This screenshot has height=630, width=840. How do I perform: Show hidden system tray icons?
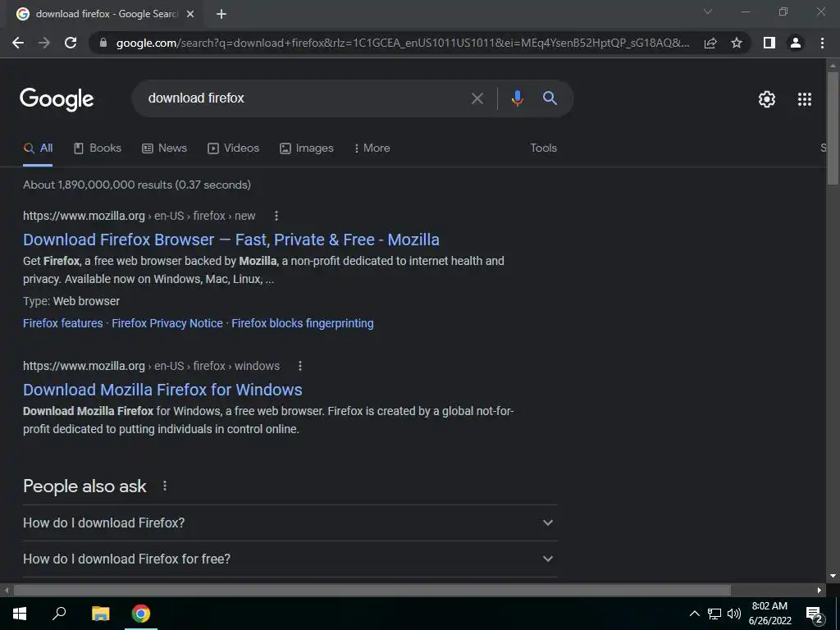694,614
